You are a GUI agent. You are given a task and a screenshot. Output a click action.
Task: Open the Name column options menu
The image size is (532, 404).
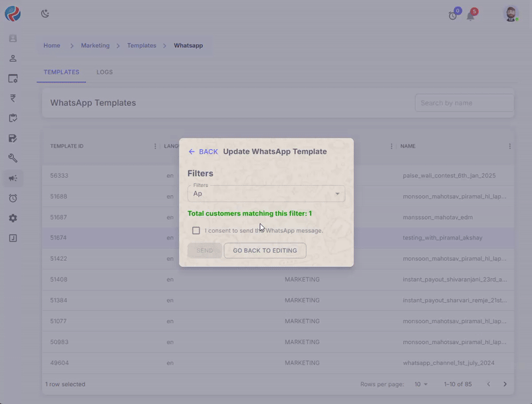pyautogui.click(x=509, y=146)
